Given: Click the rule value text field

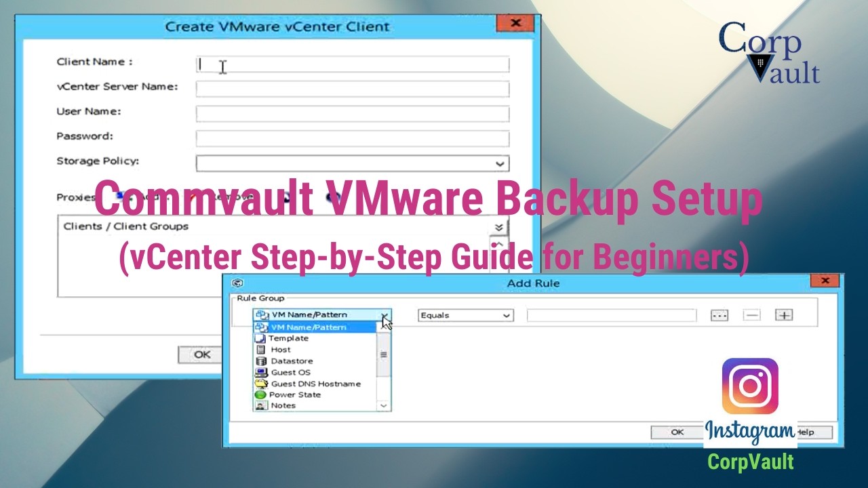Looking at the screenshot, I should [612, 315].
